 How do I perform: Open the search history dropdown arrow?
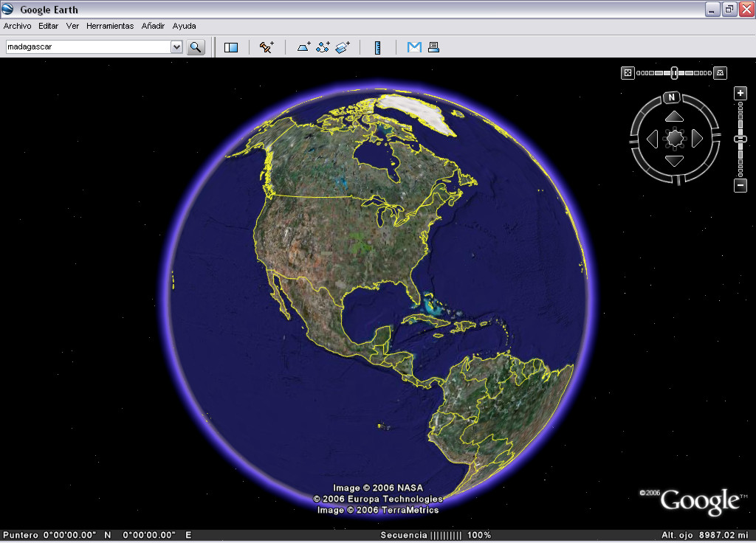tap(176, 46)
